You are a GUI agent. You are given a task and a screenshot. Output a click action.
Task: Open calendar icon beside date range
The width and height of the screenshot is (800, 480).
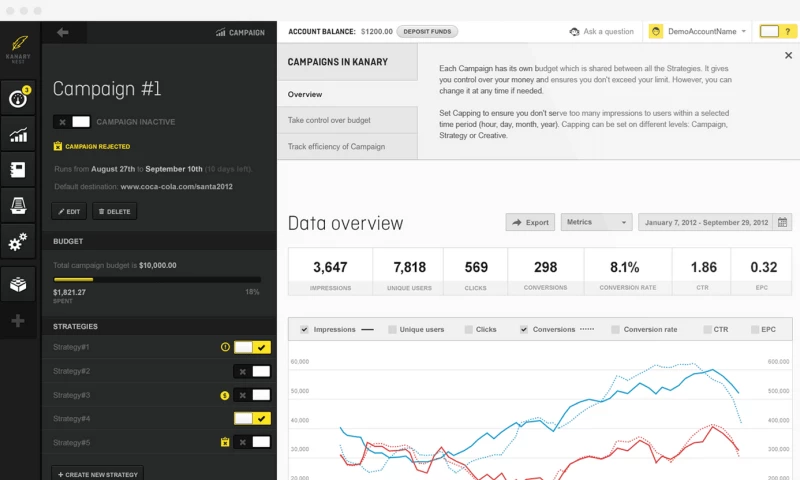point(783,222)
